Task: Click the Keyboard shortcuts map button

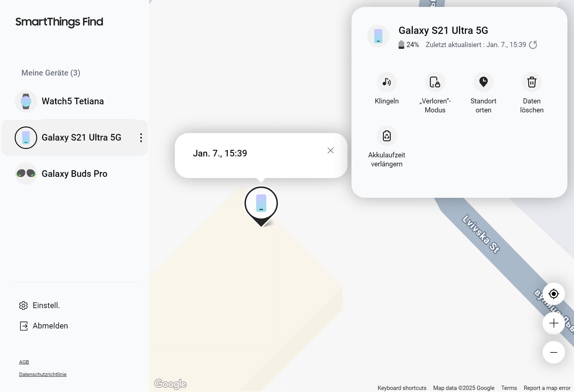Action: tap(402, 388)
